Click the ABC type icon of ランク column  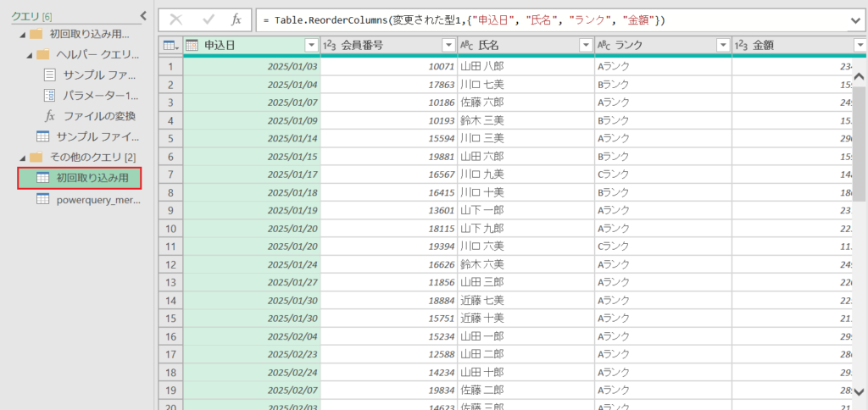604,46
